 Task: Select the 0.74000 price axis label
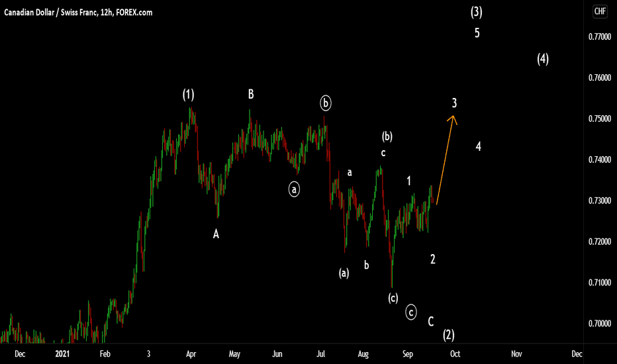600,159
